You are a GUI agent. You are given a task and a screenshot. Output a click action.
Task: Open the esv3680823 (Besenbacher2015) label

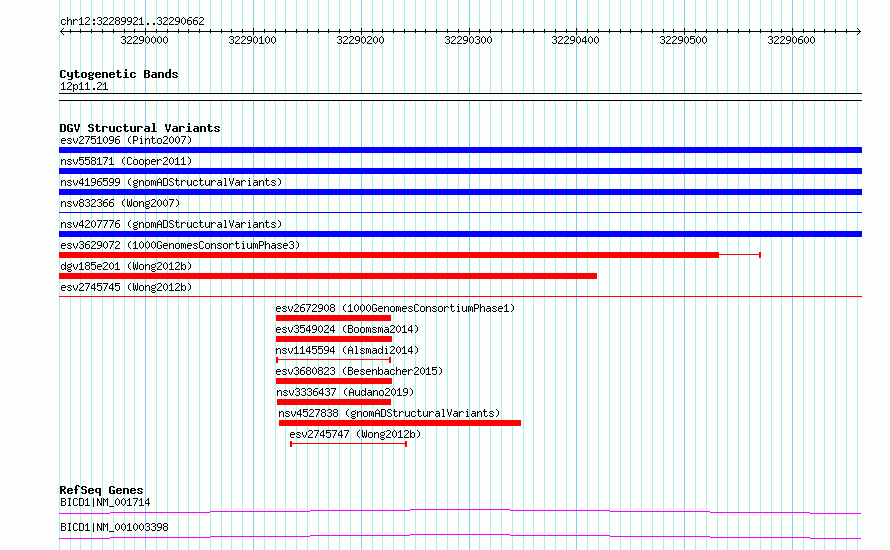pyautogui.click(x=359, y=371)
